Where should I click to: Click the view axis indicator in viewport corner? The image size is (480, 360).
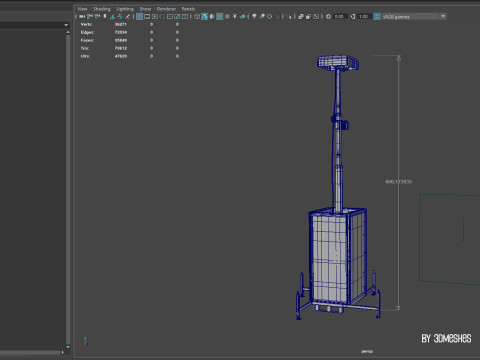click(83, 342)
